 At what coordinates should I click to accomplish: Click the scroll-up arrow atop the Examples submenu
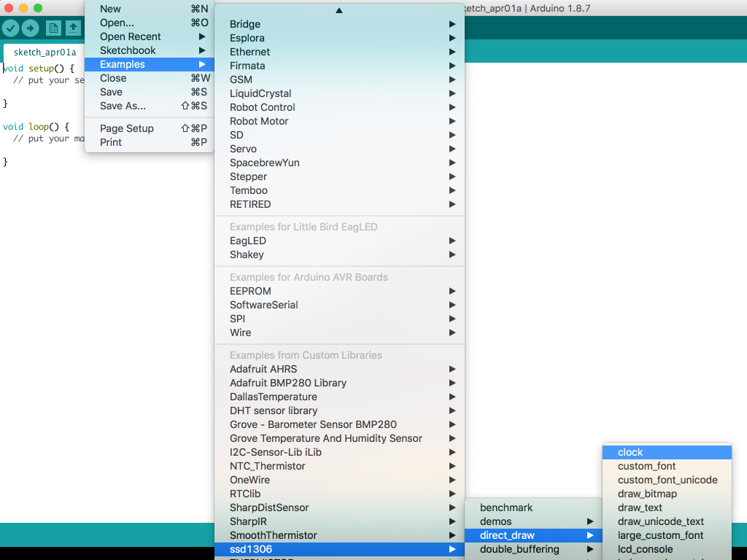tap(339, 10)
